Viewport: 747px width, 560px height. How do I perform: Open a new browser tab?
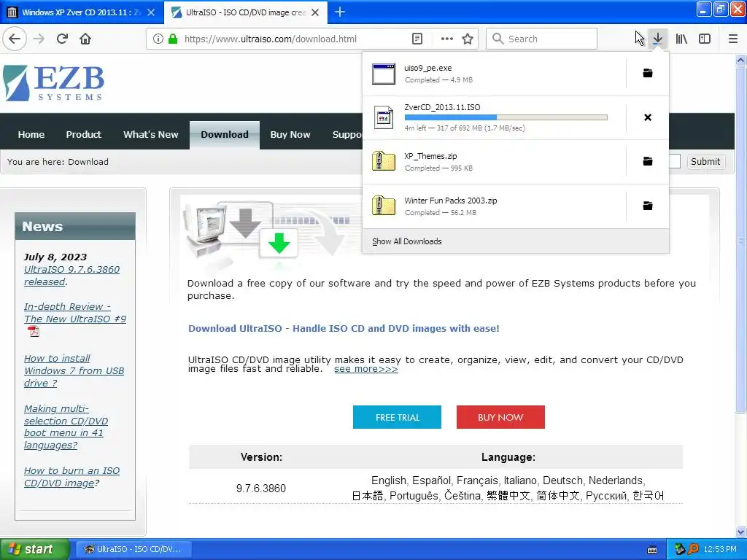(x=340, y=12)
